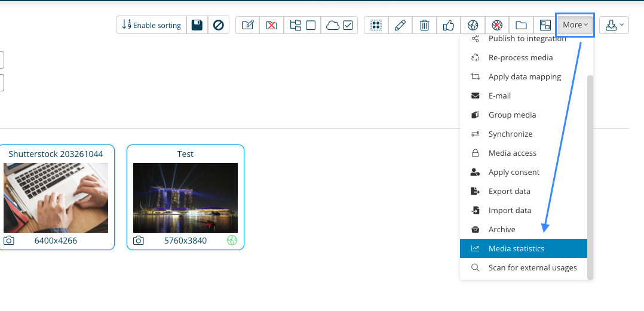Click the envelope icon beside E-mail
The image size is (644, 311).
tap(475, 96)
